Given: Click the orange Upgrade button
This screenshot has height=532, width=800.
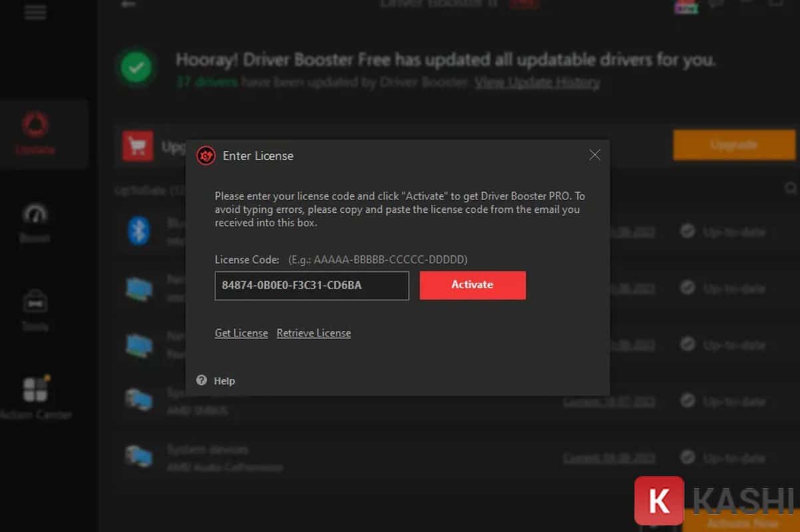Looking at the screenshot, I should tap(734, 145).
